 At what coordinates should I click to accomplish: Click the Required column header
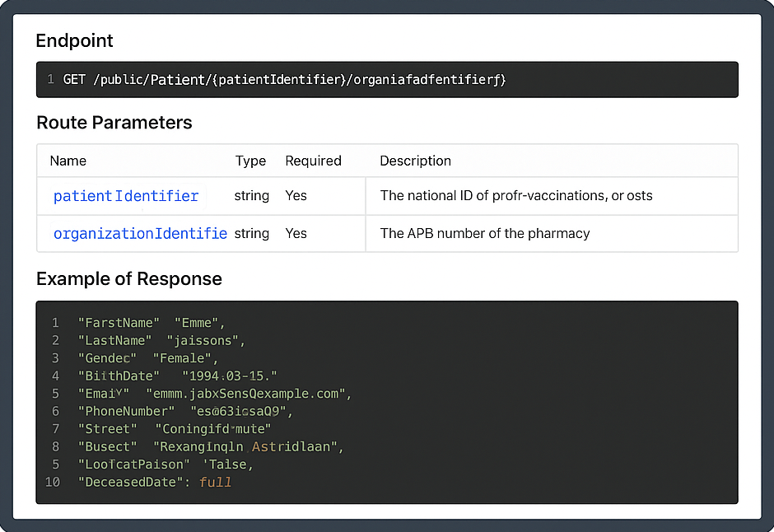pos(314,161)
